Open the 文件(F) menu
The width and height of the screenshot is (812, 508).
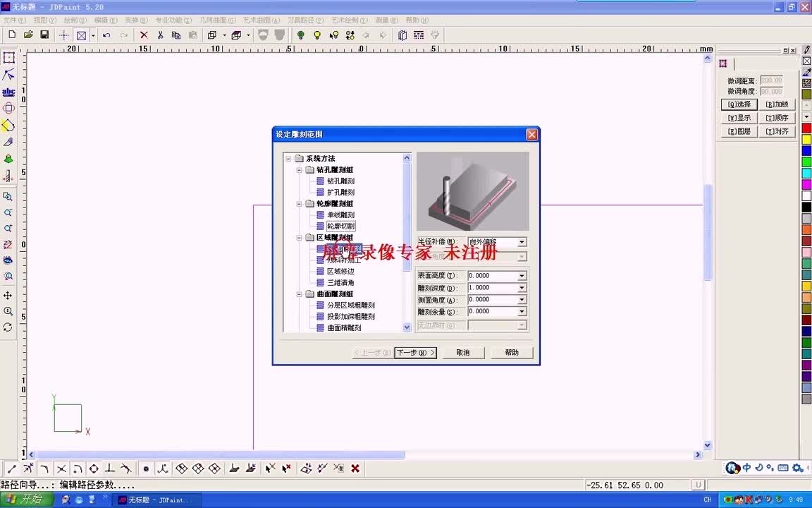click(x=13, y=20)
